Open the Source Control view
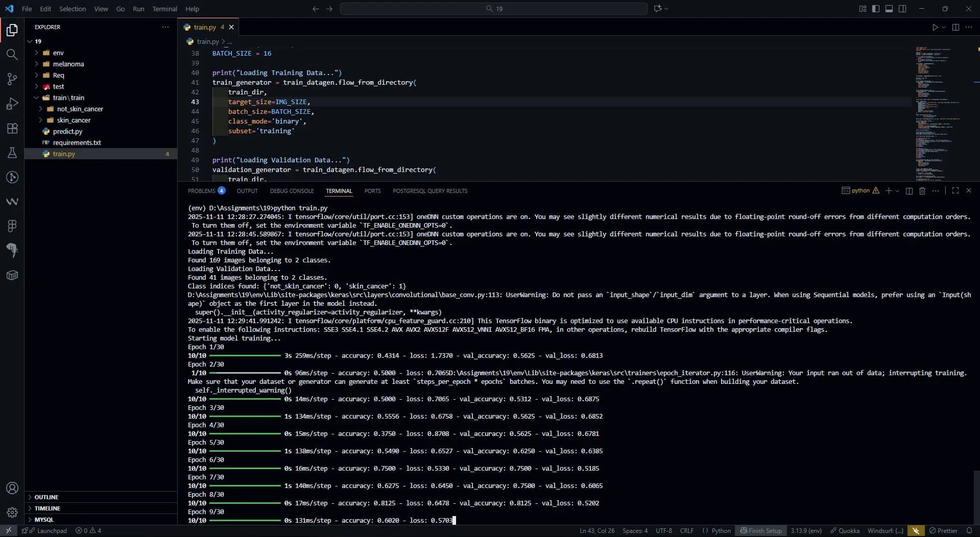This screenshot has height=537, width=980. (x=12, y=79)
